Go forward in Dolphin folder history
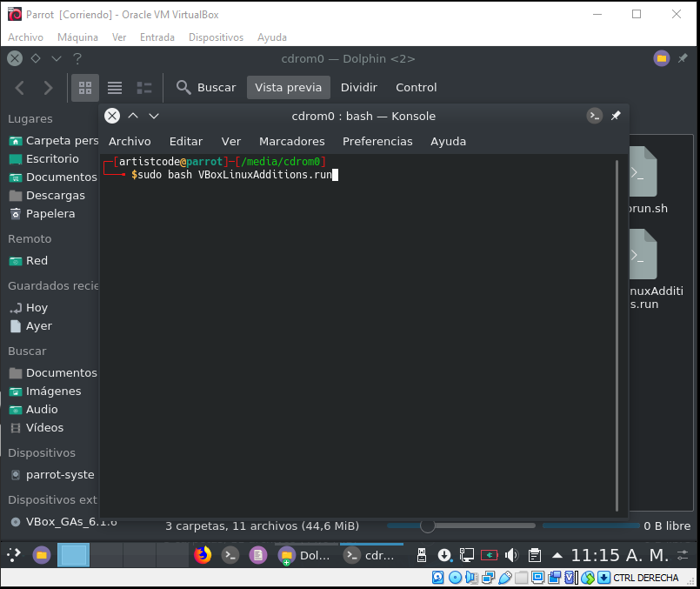 (x=48, y=88)
